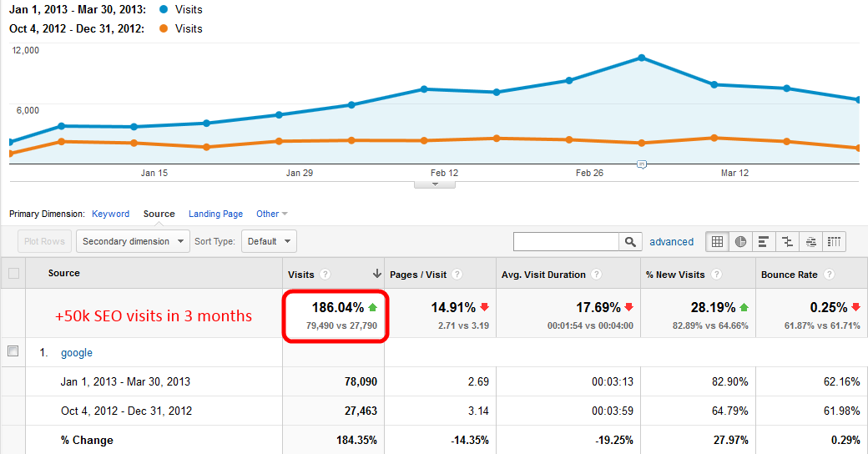Viewport: 868px width, 454px height.
Task: Expand the Other primary dimension menu
Action: point(271,214)
